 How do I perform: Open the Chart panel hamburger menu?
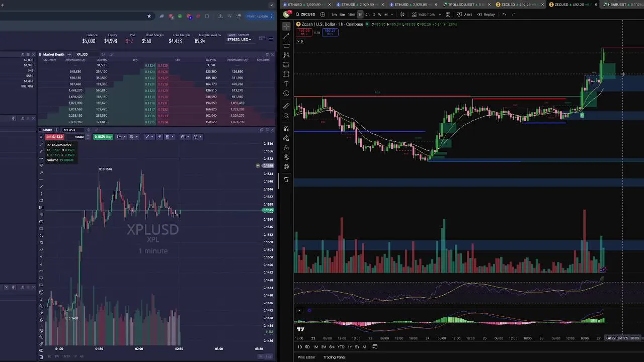[40, 130]
